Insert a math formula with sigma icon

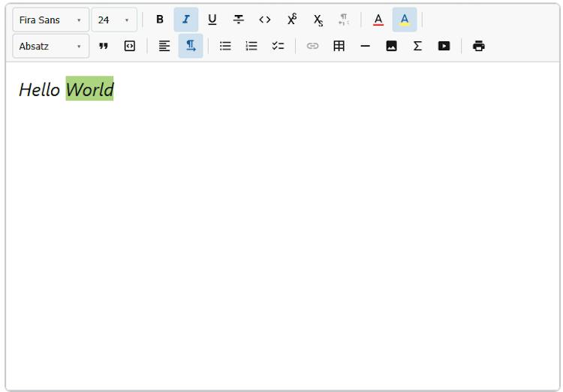pyautogui.click(x=417, y=46)
